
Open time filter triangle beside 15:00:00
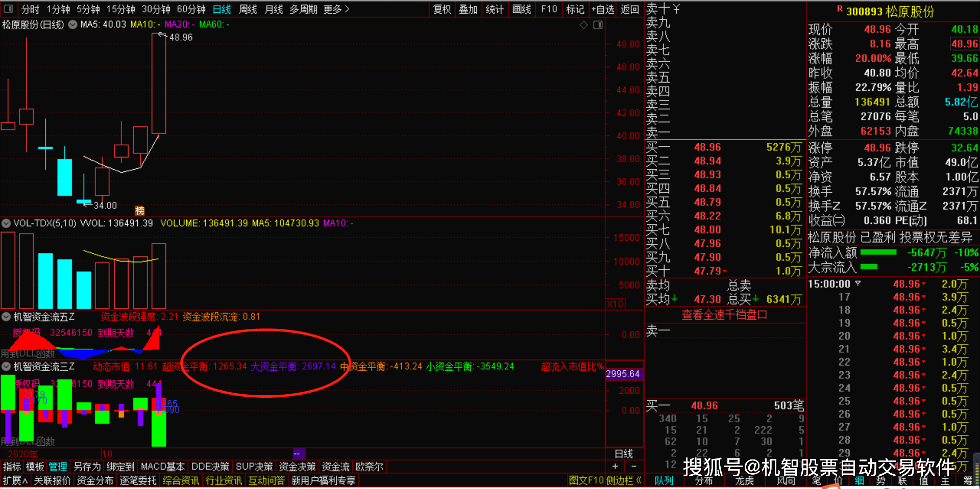[858, 284]
